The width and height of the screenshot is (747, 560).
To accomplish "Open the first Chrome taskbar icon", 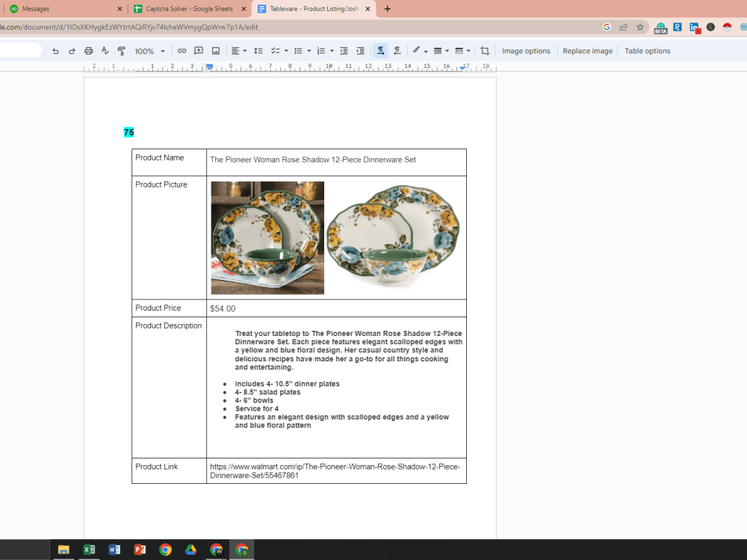I will pyautogui.click(x=165, y=550).
